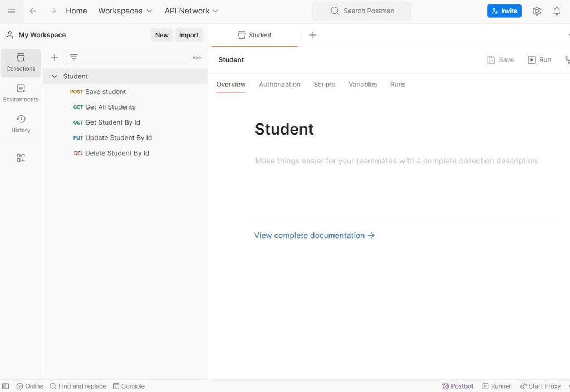This screenshot has width=570, height=392.
Task: Switch to the Variables tab
Action: point(362,85)
